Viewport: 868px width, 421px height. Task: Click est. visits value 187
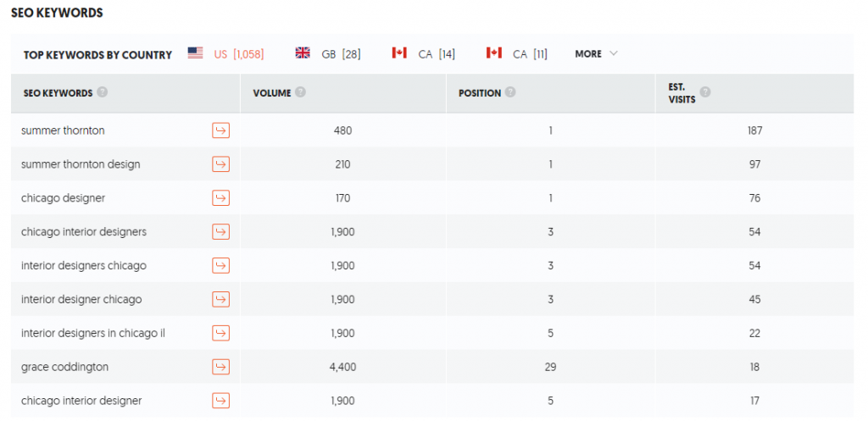[754, 131]
